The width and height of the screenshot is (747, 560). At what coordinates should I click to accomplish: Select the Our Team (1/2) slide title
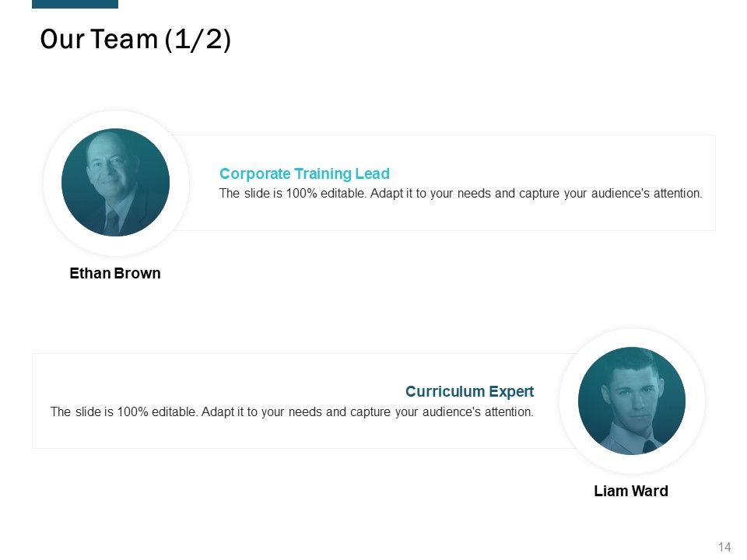coord(135,40)
